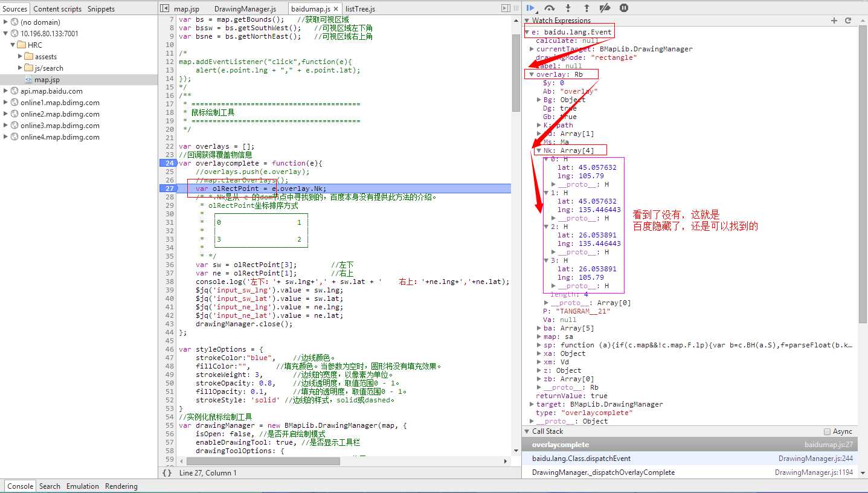
Task: Select the DrawingManager._dispatchOverlayComplete stack frame
Action: coord(689,472)
